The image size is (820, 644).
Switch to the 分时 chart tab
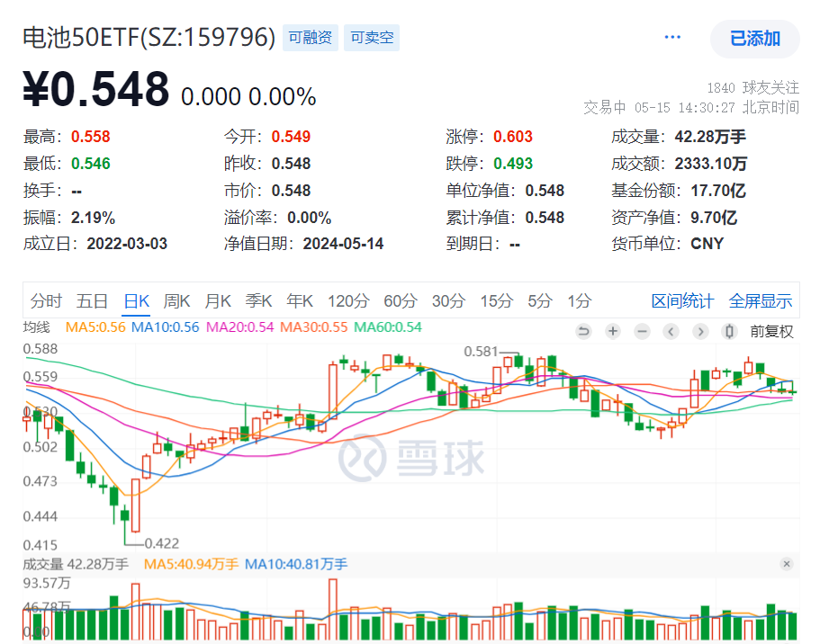point(45,302)
